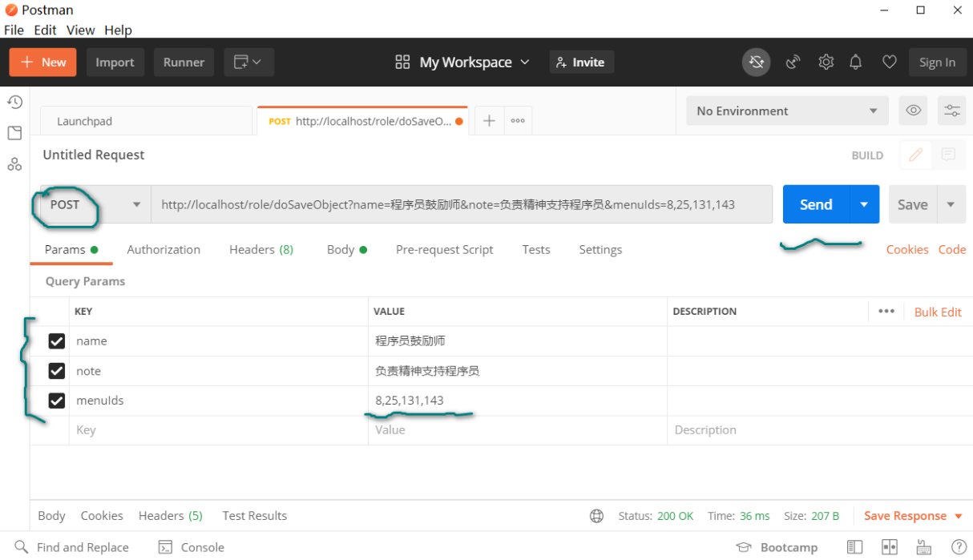Open the Runner button
This screenshot has width=973, height=560.
point(184,62)
